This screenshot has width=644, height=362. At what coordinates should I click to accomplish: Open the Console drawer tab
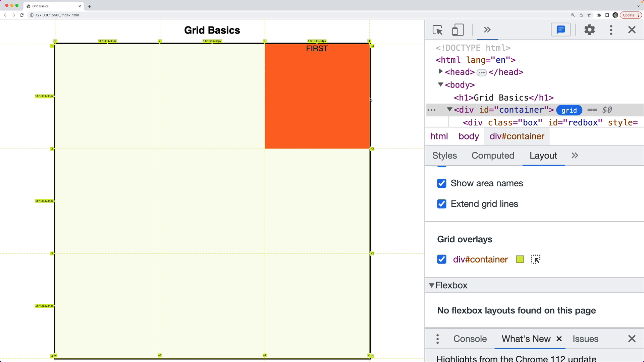pyautogui.click(x=470, y=339)
